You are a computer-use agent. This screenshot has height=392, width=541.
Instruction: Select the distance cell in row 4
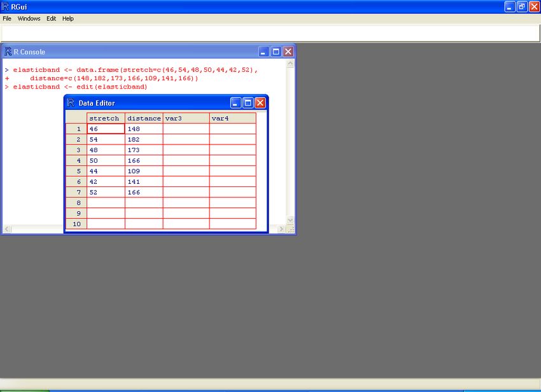(x=144, y=160)
